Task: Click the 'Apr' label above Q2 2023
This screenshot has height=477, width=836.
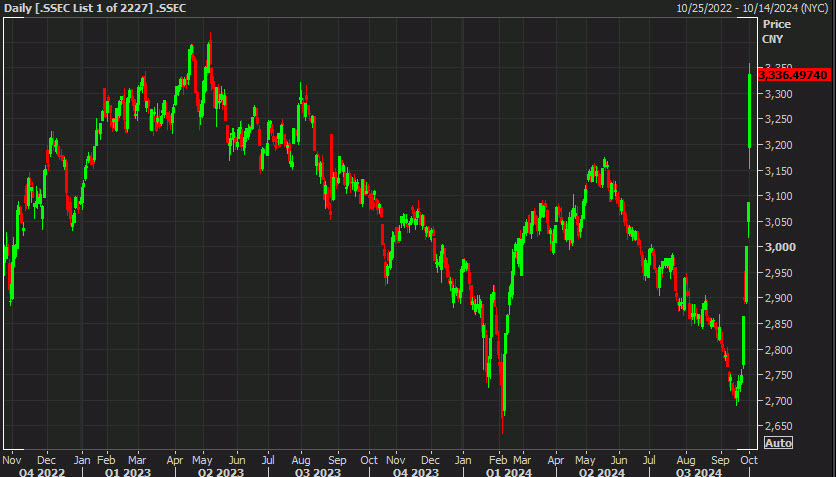Action: pyautogui.click(x=175, y=460)
